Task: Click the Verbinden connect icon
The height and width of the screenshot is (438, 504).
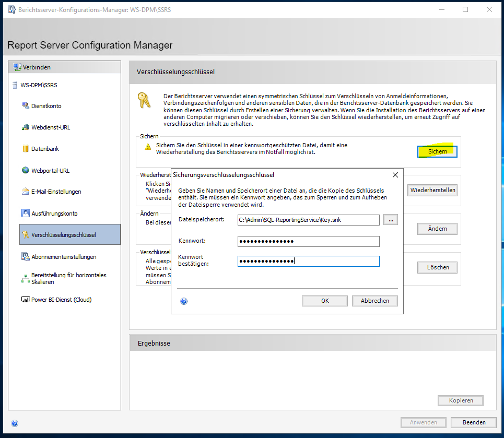Action: pyautogui.click(x=17, y=67)
